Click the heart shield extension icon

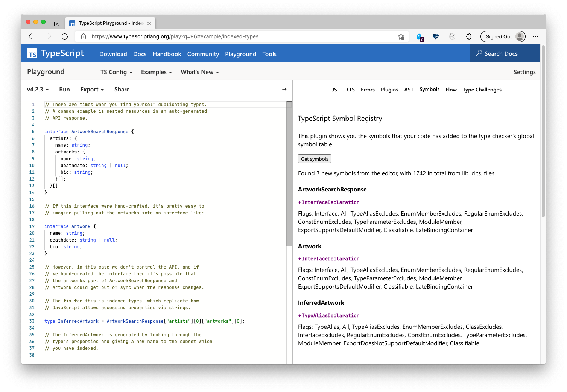click(x=436, y=36)
